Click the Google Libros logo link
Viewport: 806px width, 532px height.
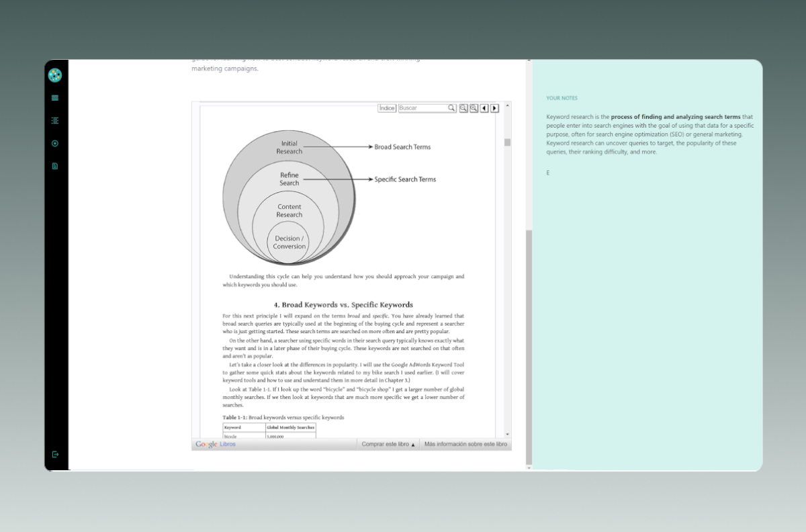[x=216, y=445]
